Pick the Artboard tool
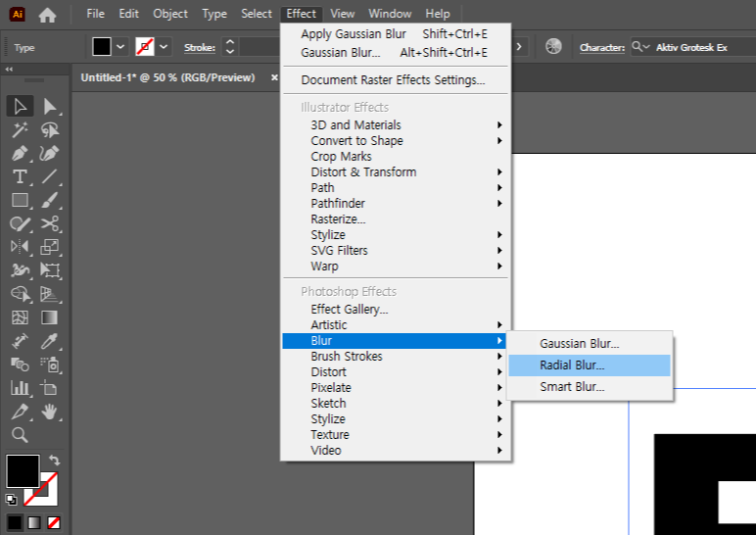 click(x=50, y=388)
